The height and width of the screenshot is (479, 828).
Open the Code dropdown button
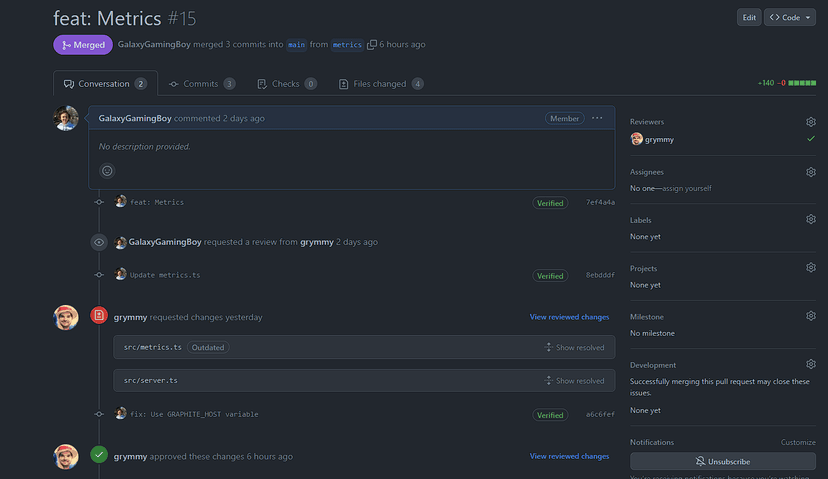tap(789, 18)
